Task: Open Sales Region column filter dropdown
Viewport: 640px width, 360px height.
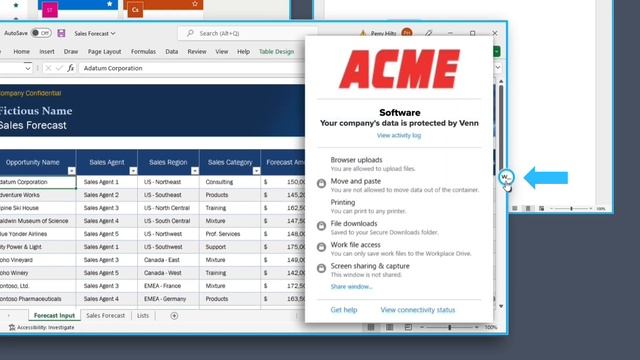Action: coord(195,171)
